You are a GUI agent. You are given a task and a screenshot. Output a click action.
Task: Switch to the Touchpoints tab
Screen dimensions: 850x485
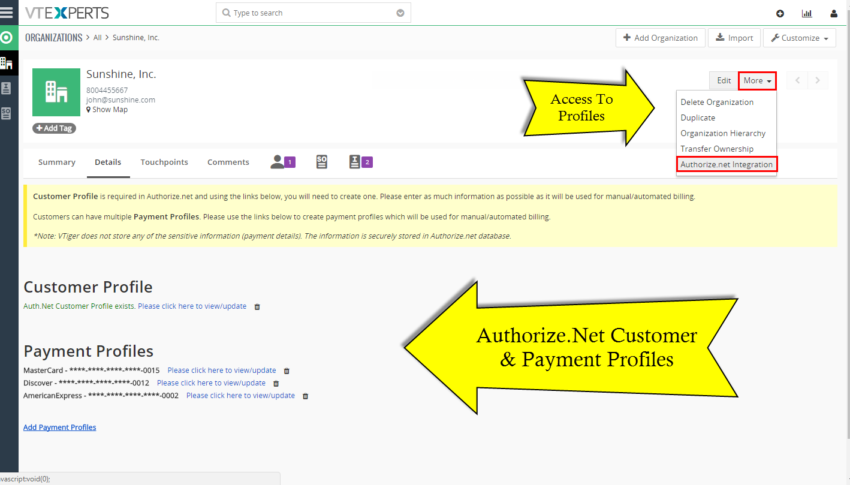(164, 162)
